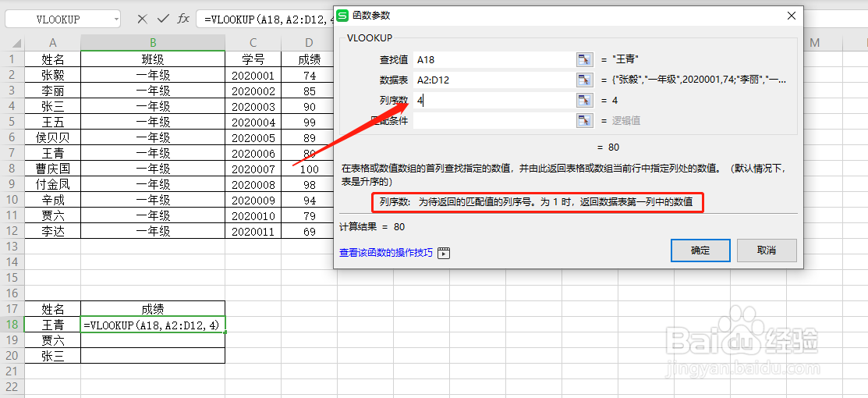
Task: Select row 1 header
Action: click(12, 59)
